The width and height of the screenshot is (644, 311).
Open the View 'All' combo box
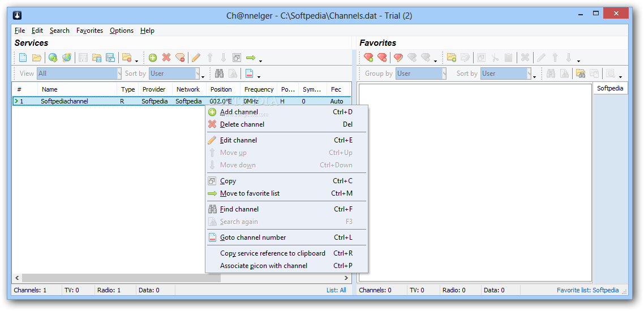(x=79, y=74)
